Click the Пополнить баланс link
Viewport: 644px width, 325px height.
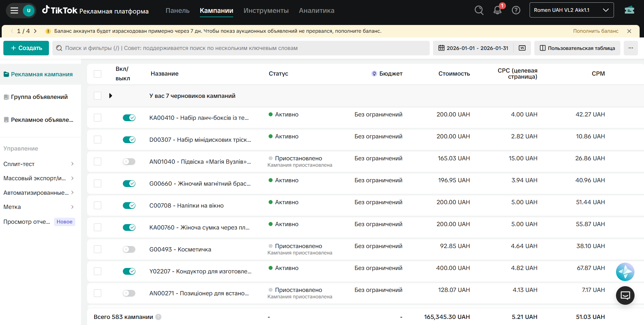pyautogui.click(x=596, y=31)
